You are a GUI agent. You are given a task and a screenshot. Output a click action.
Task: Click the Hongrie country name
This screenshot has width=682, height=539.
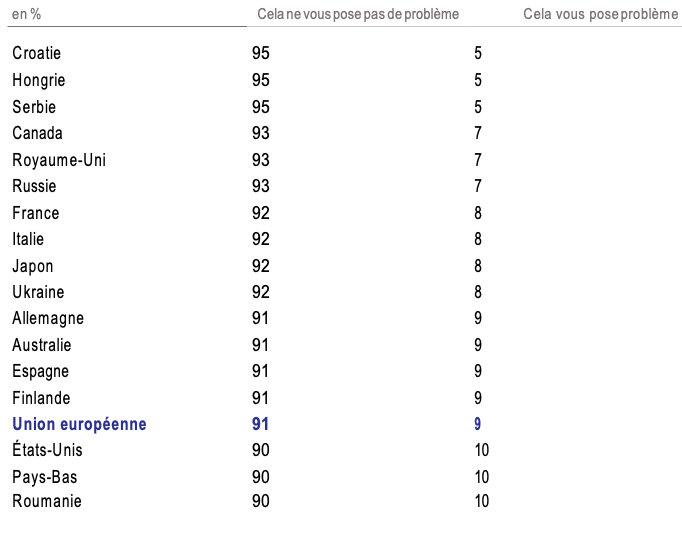coord(39,80)
